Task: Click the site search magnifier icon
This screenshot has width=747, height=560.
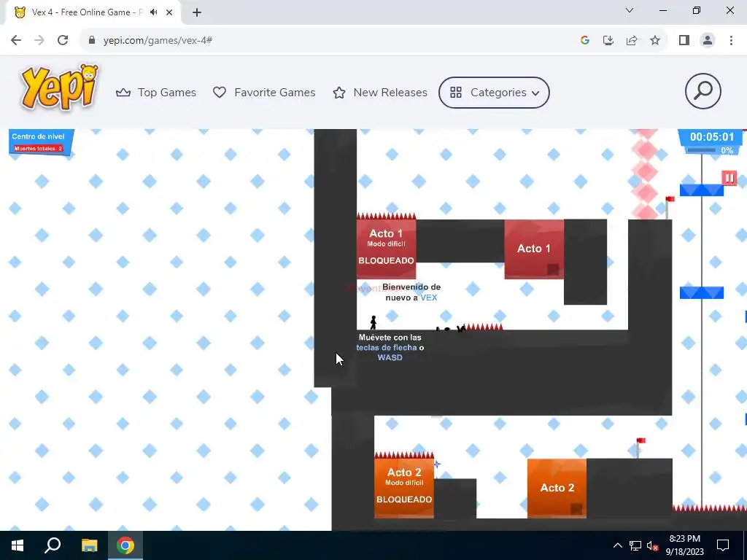Action: (703, 91)
